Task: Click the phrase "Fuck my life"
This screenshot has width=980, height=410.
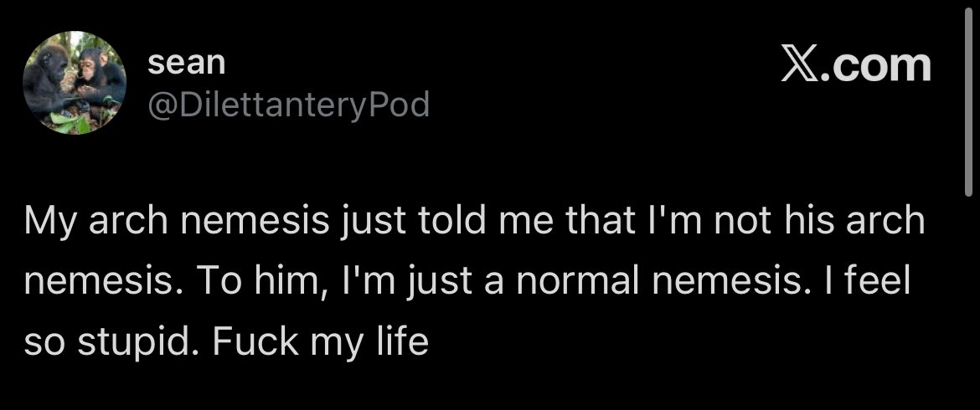Action: click(321, 342)
